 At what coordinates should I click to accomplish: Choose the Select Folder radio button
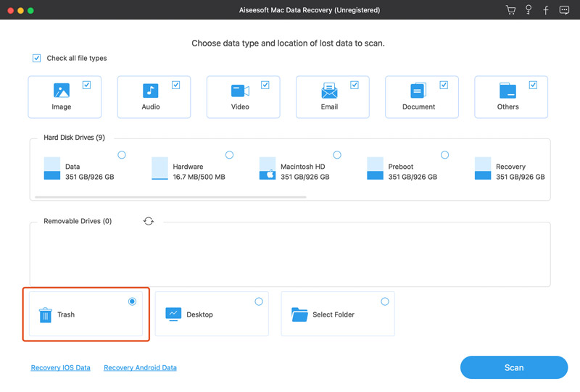[x=385, y=301]
